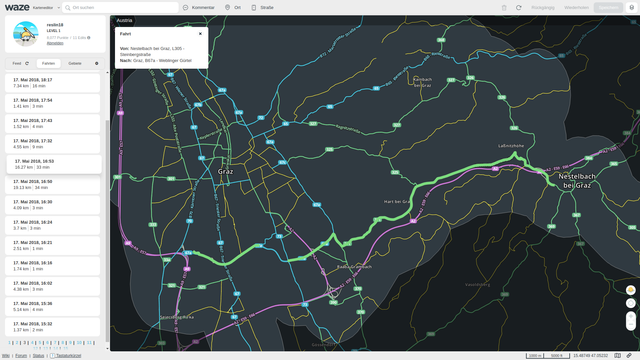Click the permalink chain icon
Screen dimensions: 640x360
(x=629, y=356)
